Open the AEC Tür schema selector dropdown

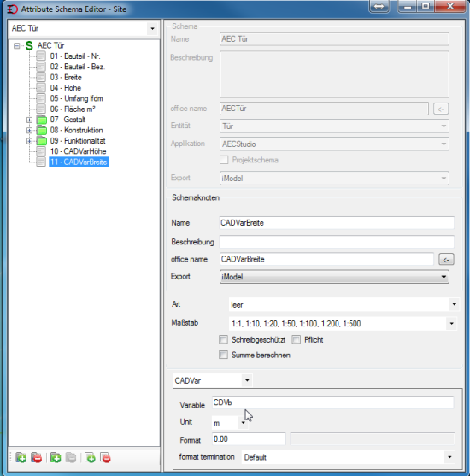tap(152, 29)
